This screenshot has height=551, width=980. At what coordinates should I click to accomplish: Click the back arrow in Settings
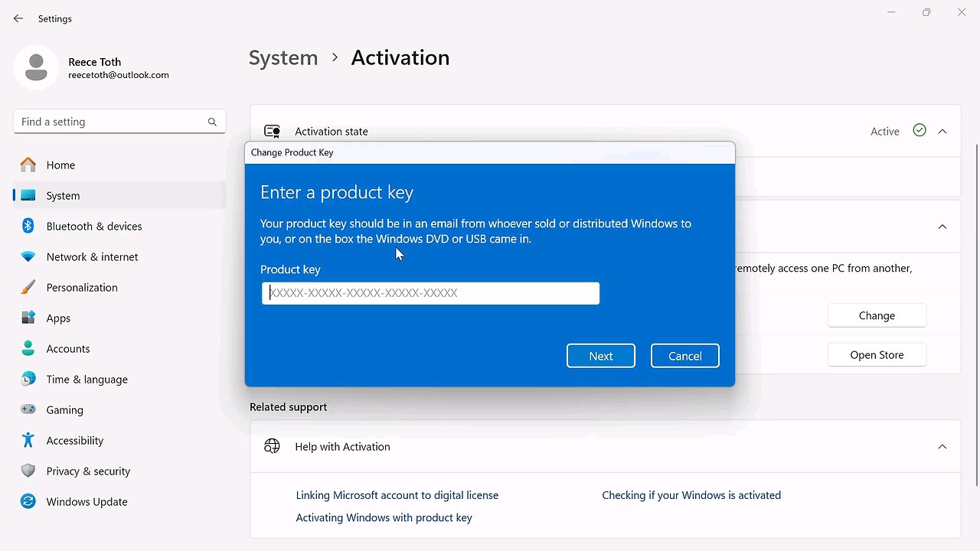click(x=18, y=18)
